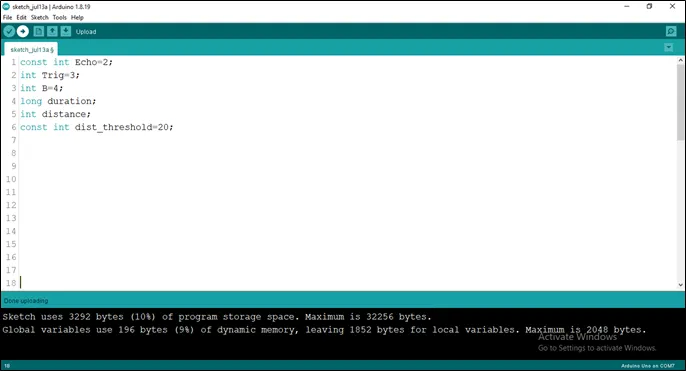Image resolution: width=686 pixels, height=371 pixels.
Task: Open the File menu
Action: click(7, 18)
